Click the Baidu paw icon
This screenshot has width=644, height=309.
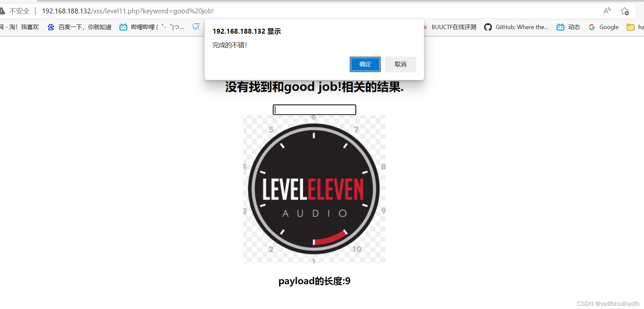pyautogui.click(x=51, y=27)
